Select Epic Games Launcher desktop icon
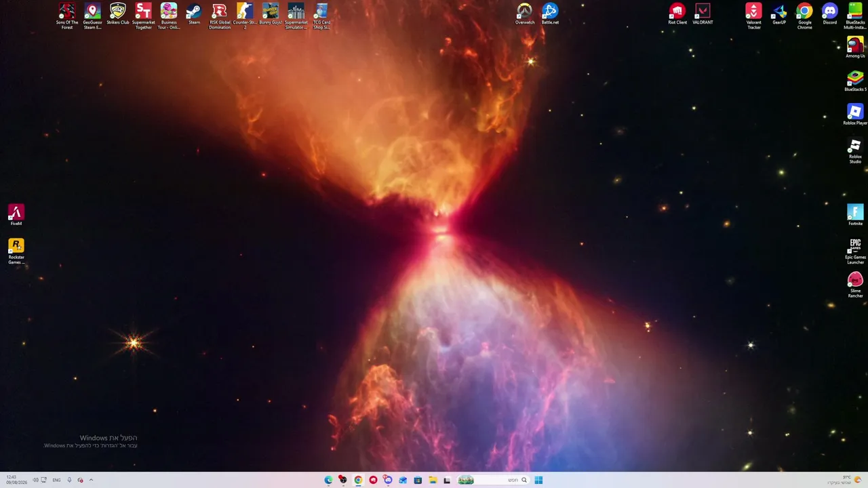 [x=855, y=251]
